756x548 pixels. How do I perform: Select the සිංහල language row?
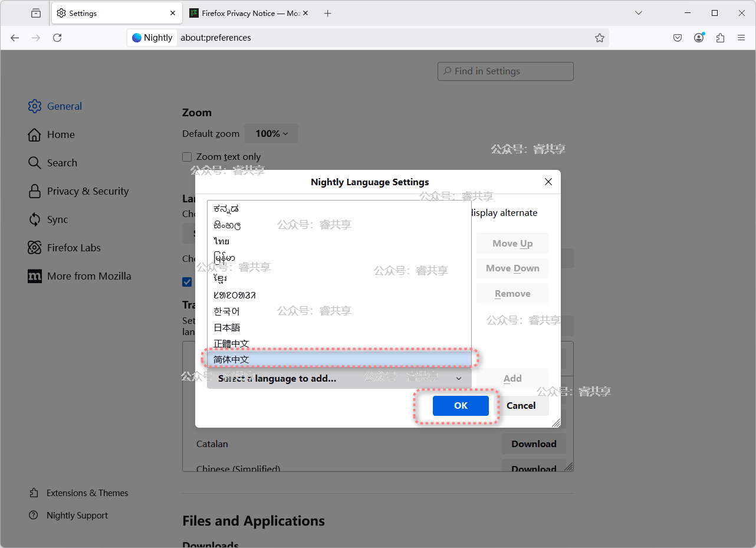point(339,225)
